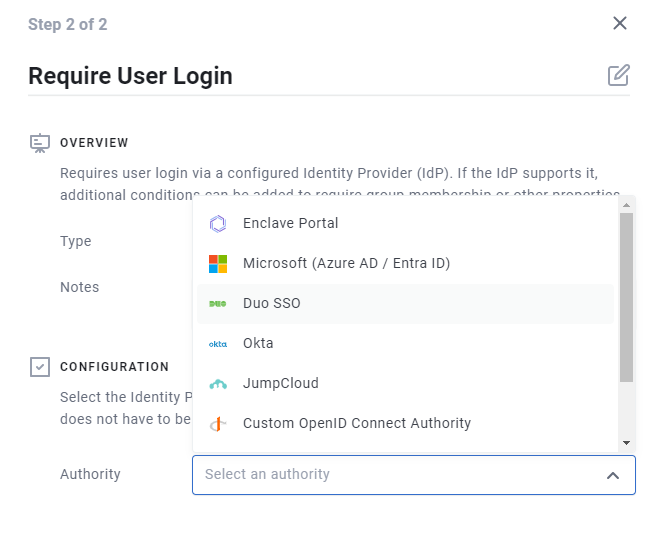The image size is (665, 536).
Task: Click the Authority field label
Action: [90, 475]
